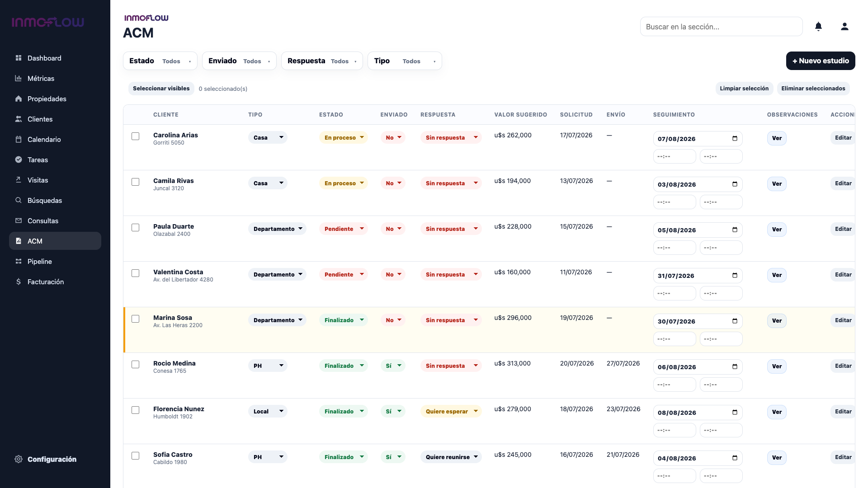Click the Clientes people icon
Viewport: 868px width, 488px height.
(x=19, y=119)
